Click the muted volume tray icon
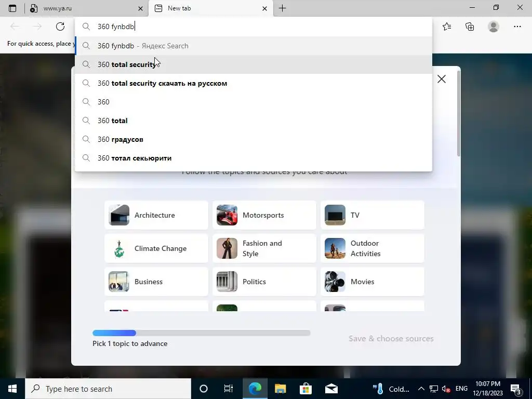The width and height of the screenshot is (532, 399). pos(446,389)
